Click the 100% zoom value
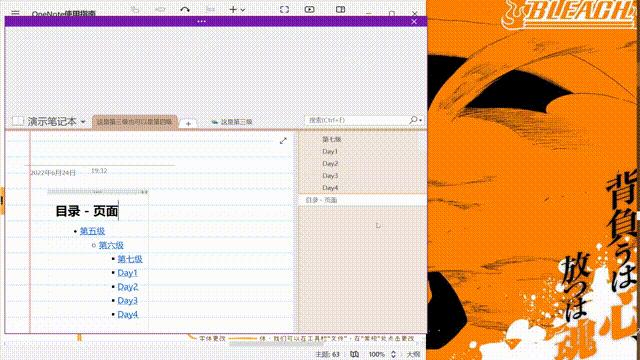 pos(376,354)
